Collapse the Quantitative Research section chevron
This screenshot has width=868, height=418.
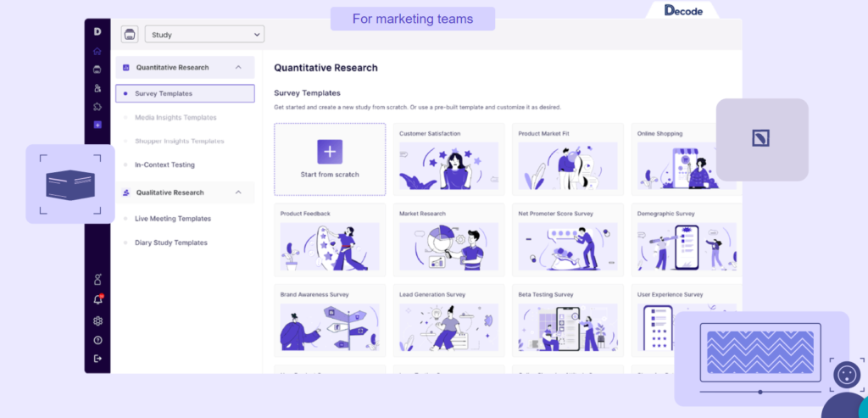238,68
